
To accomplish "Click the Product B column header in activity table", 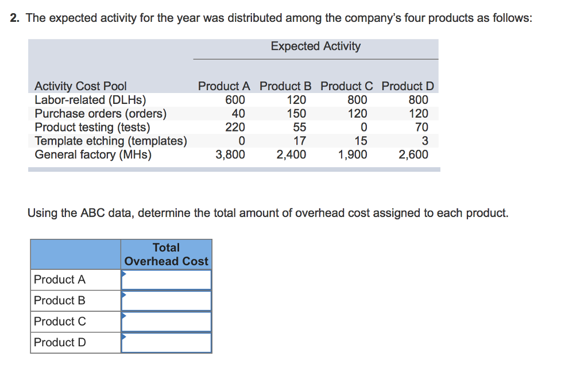I will pyautogui.click(x=285, y=86).
